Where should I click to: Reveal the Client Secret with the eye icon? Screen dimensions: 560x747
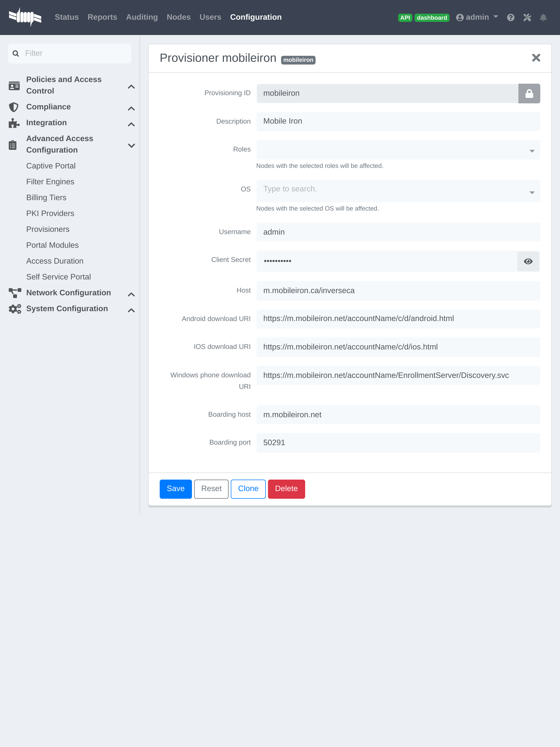[528, 261]
